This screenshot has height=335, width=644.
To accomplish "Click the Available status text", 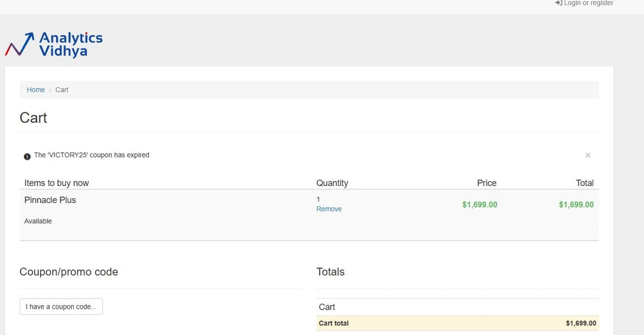I will click(38, 221).
